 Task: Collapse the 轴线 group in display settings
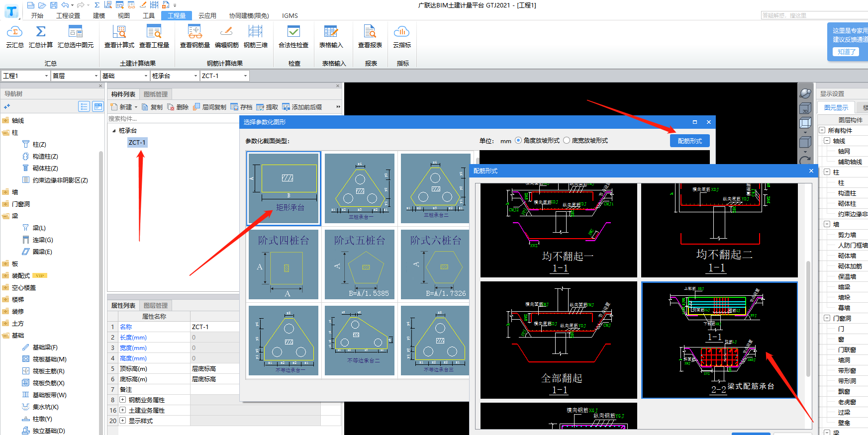[x=827, y=141]
